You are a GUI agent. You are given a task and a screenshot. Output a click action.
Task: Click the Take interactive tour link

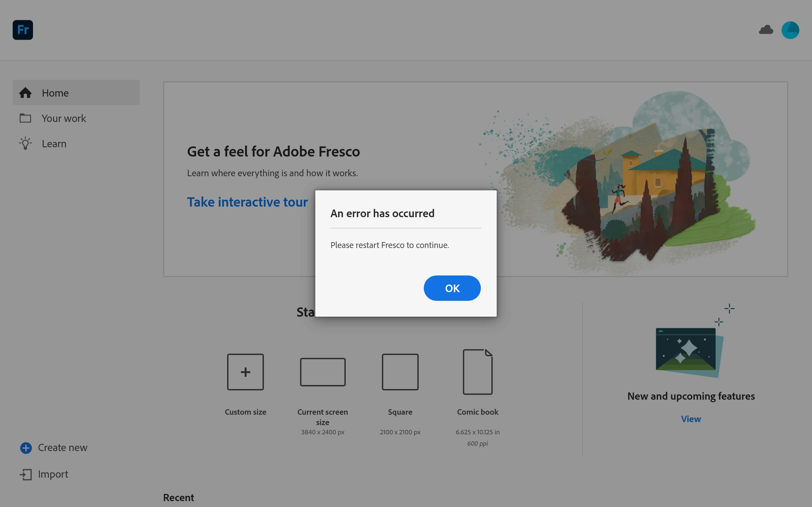[x=247, y=202]
